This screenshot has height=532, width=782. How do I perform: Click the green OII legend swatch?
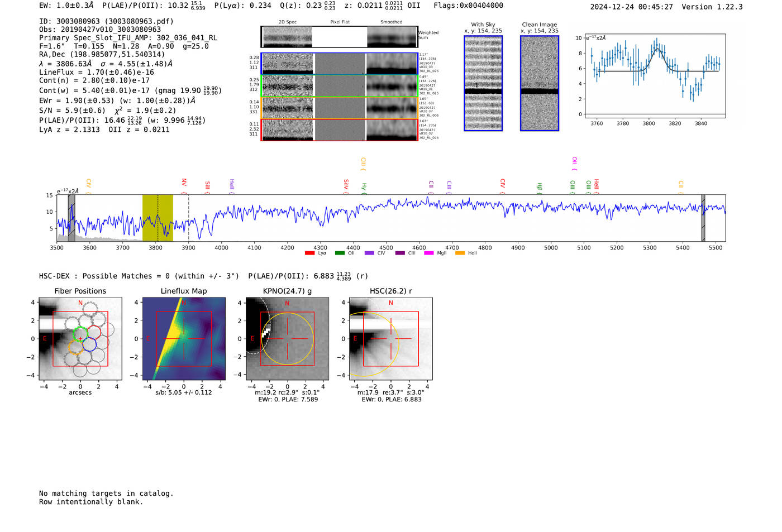(x=340, y=253)
